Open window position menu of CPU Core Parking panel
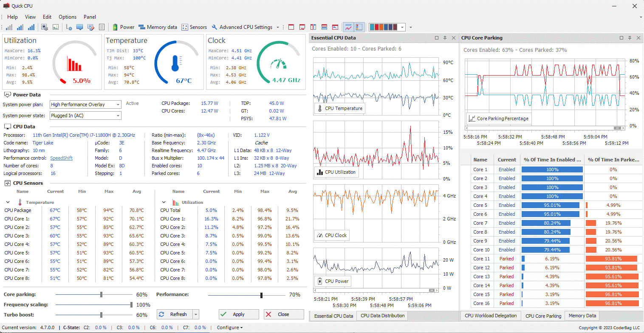The width and height of the screenshot is (644, 333). tap(621, 38)
